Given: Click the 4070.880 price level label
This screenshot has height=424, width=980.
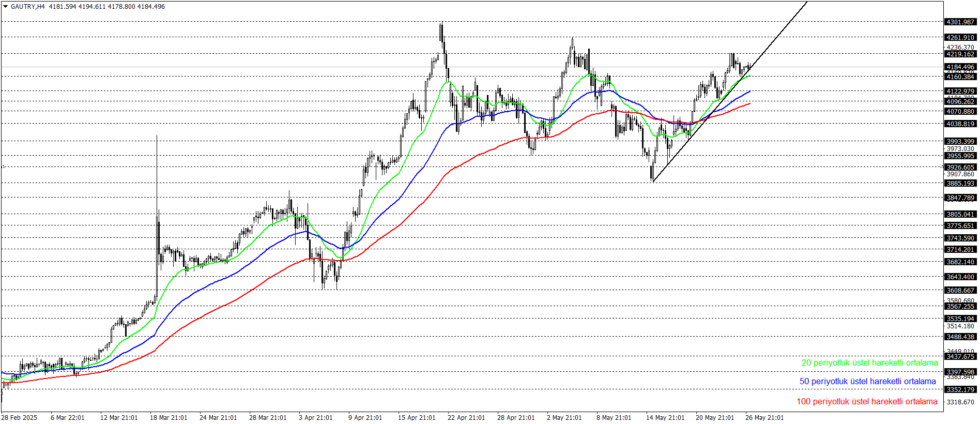Looking at the screenshot, I should point(960,112).
